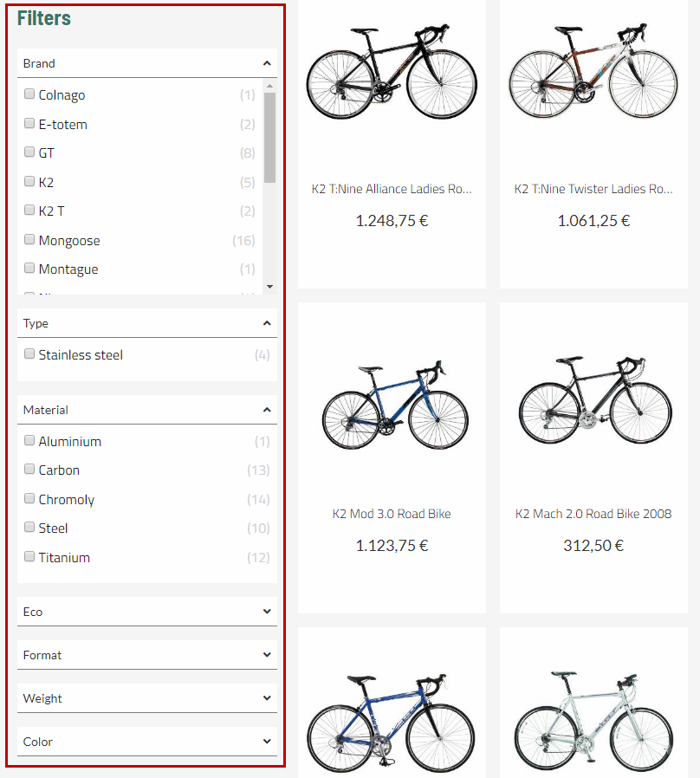Toggle the K2 T brand filter
Viewport: 700px width, 778px height.
[x=29, y=210]
